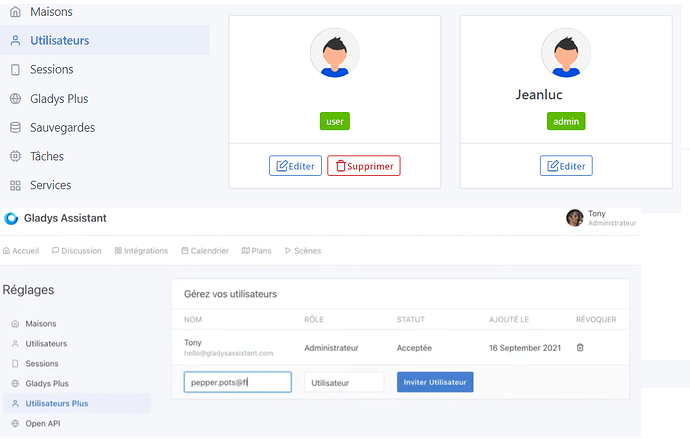Open the Intégrations tab
The width and height of the screenshot is (690, 439).
[x=141, y=251]
